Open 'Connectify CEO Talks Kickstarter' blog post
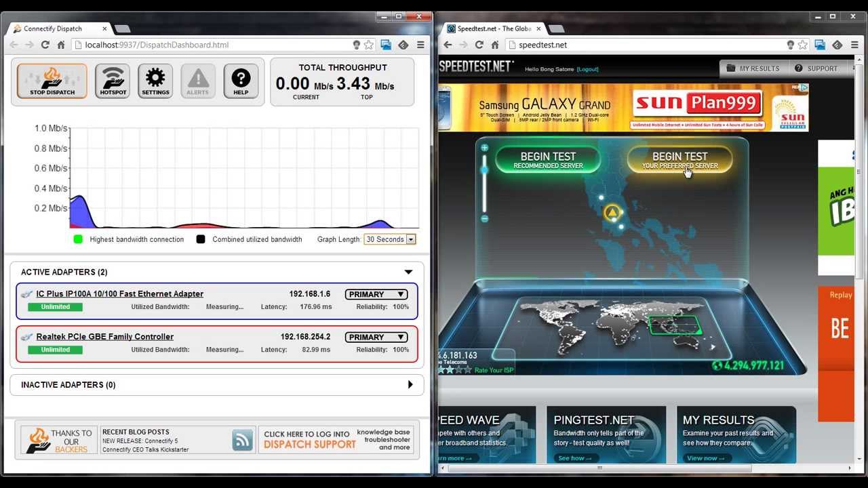Viewport: 868px width, 488px height. [146, 449]
